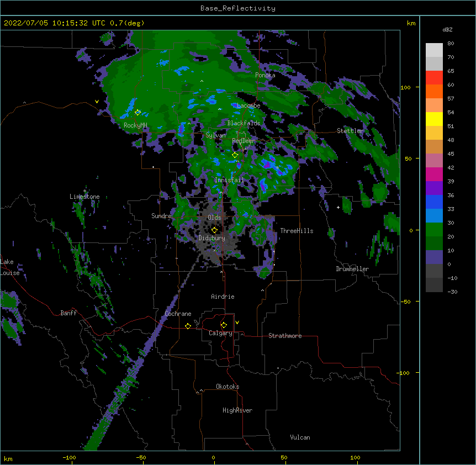476x465 pixels.
Task: Select the yellow diamond marker between Olds and Didsbury
Action: pos(215,230)
